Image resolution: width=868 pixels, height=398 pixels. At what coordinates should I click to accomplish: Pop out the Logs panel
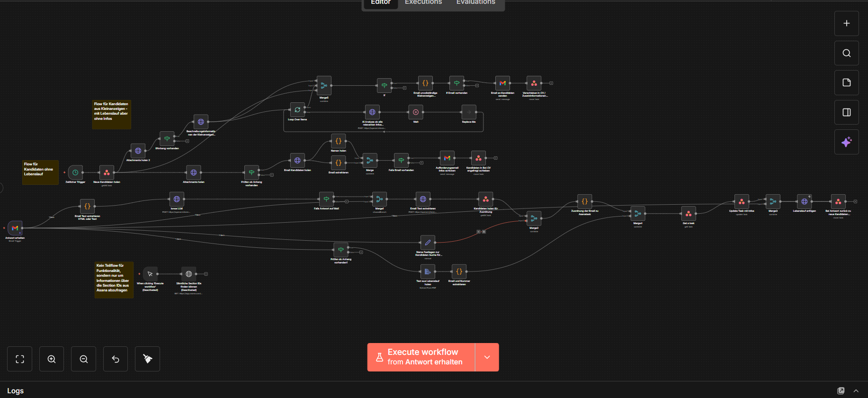tap(841, 391)
